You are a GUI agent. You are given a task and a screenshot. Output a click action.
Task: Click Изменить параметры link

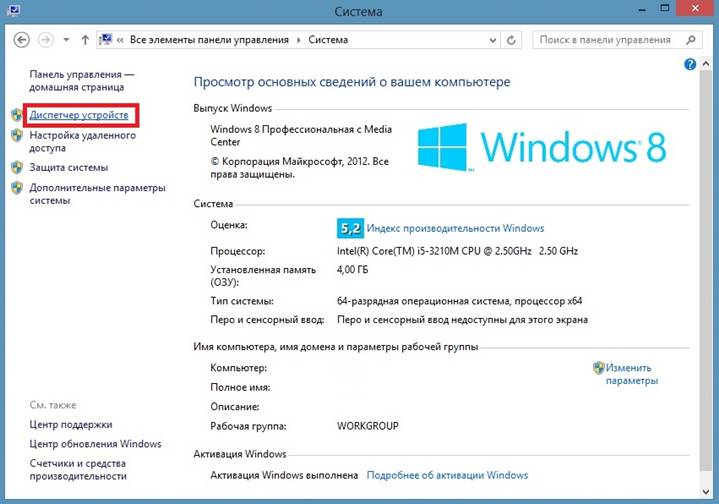[x=632, y=374]
